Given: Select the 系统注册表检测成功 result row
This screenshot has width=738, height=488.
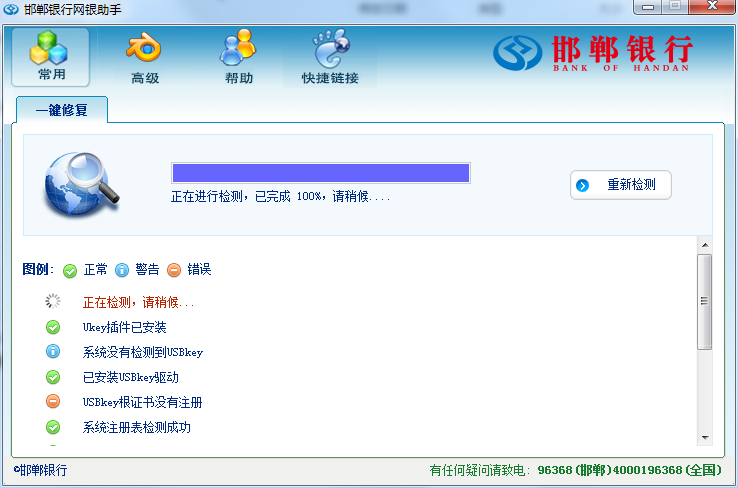Looking at the screenshot, I should click(x=136, y=427).
